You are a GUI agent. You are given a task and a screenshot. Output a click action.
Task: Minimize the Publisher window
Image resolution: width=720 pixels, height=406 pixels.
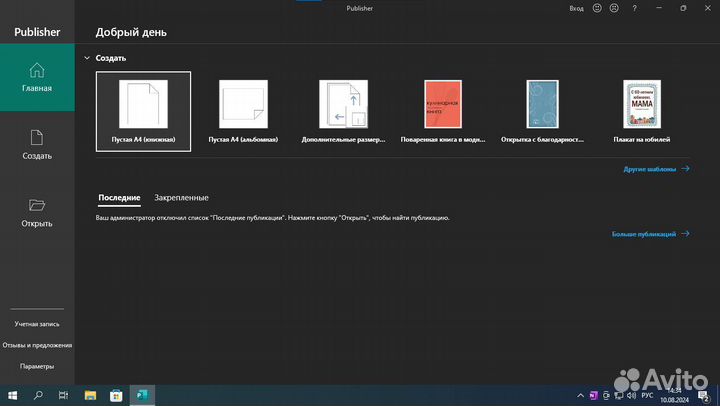coord(659,8)
